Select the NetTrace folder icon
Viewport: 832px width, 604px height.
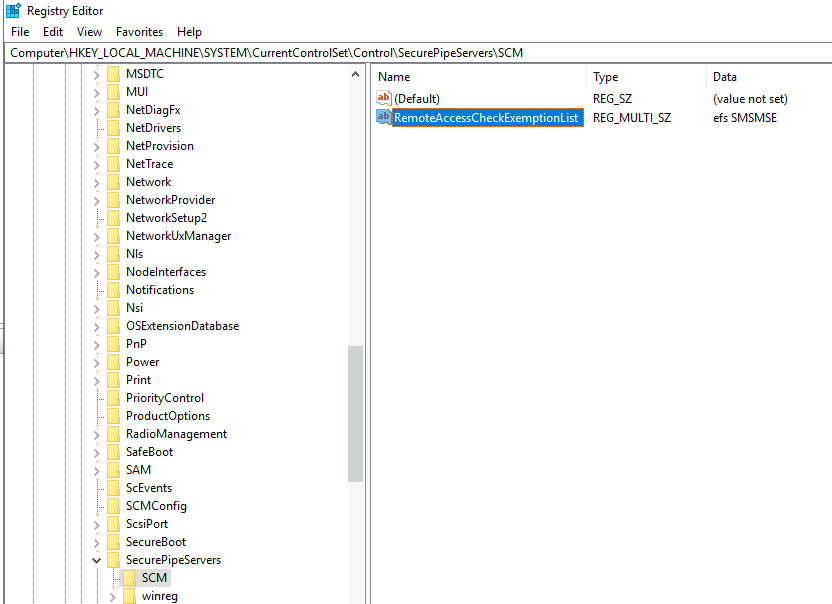pos(113,164)
